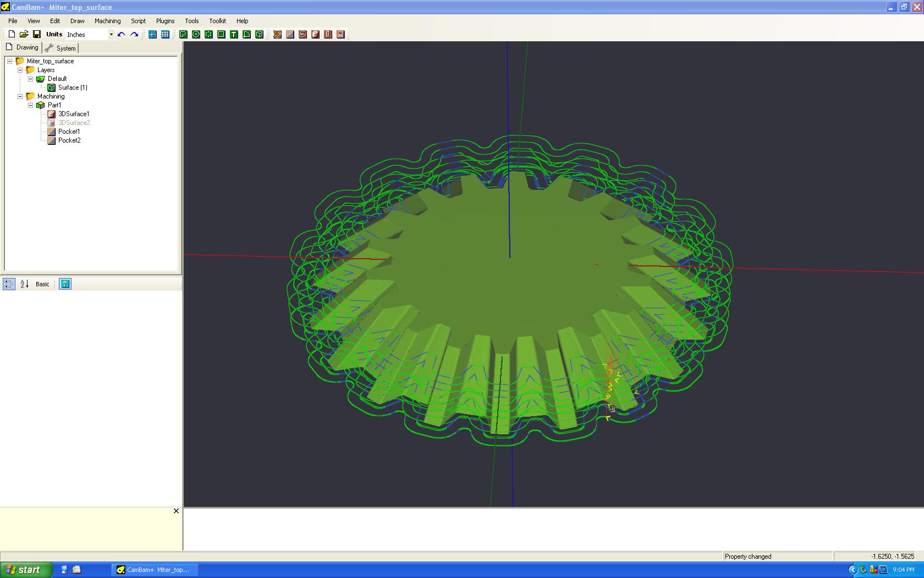Collapse the Default layer node
924x578 pixels.
[x=31, y=79]
